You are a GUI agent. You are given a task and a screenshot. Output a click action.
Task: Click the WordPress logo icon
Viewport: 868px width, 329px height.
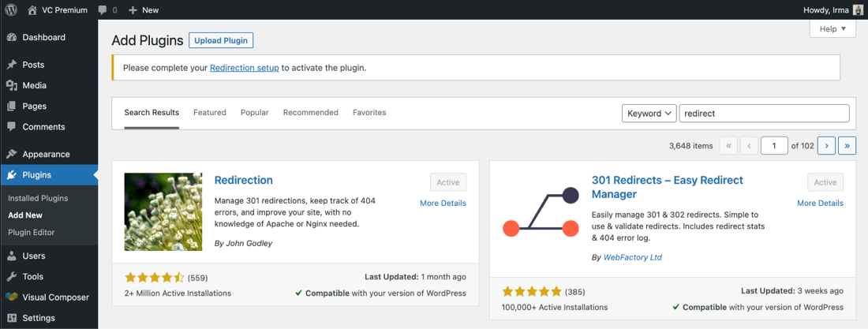pyautogui.click(x=11, y=10)
